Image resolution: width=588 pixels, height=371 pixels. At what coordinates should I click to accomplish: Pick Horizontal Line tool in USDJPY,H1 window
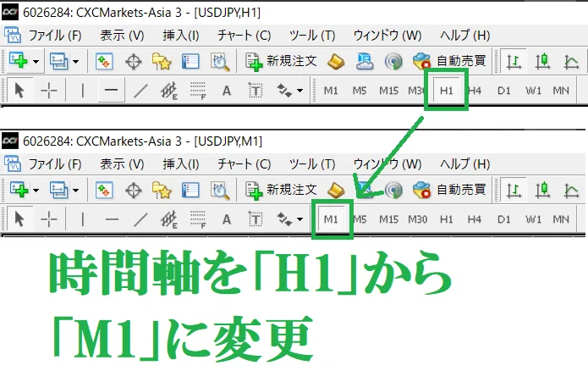coord(111,90)
